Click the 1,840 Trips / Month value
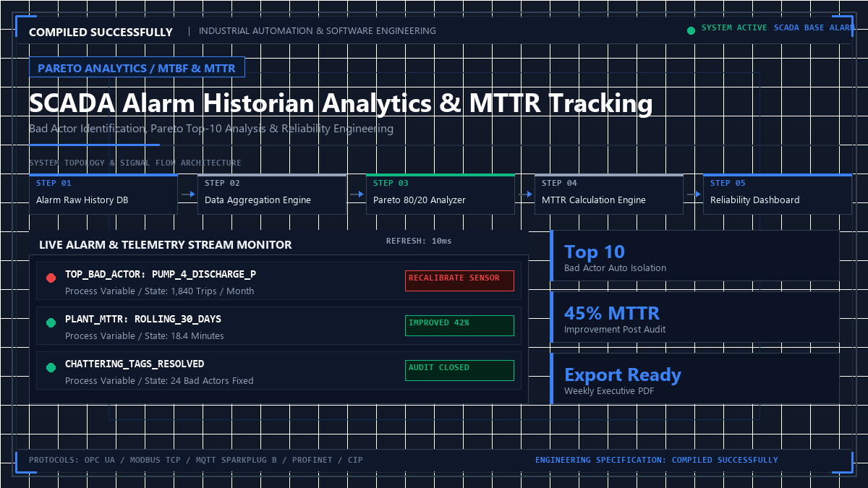868x488 pixels. click(x=213, y=291)
